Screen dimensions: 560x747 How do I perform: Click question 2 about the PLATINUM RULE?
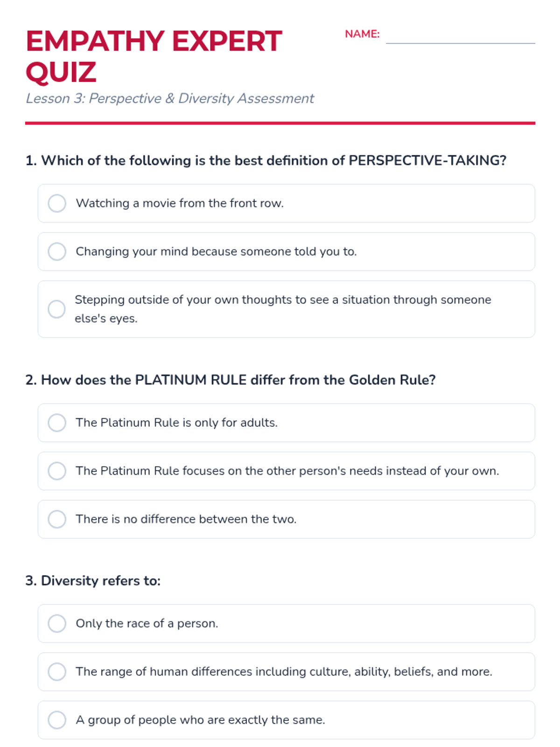tap(231, 380)
